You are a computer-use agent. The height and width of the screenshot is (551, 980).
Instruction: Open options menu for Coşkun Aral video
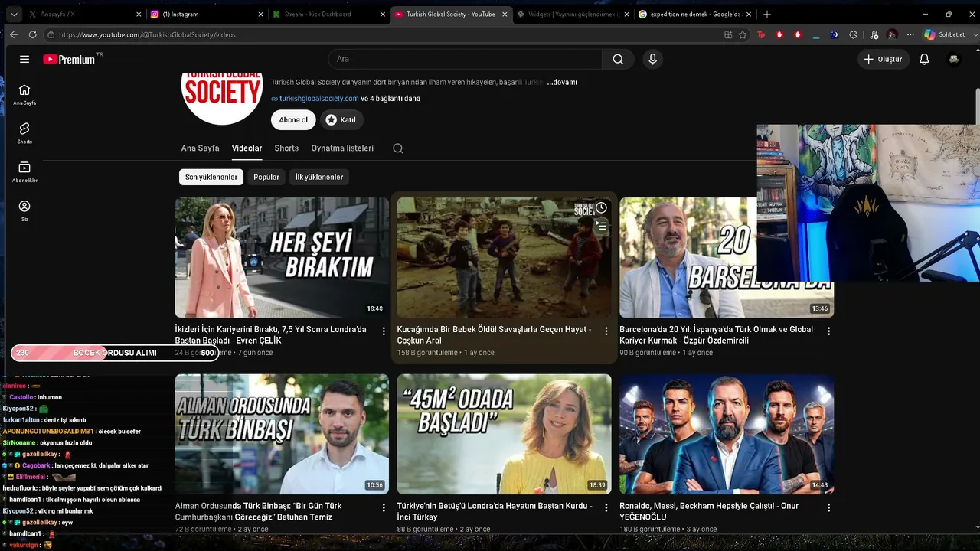(x=606, y=331)
